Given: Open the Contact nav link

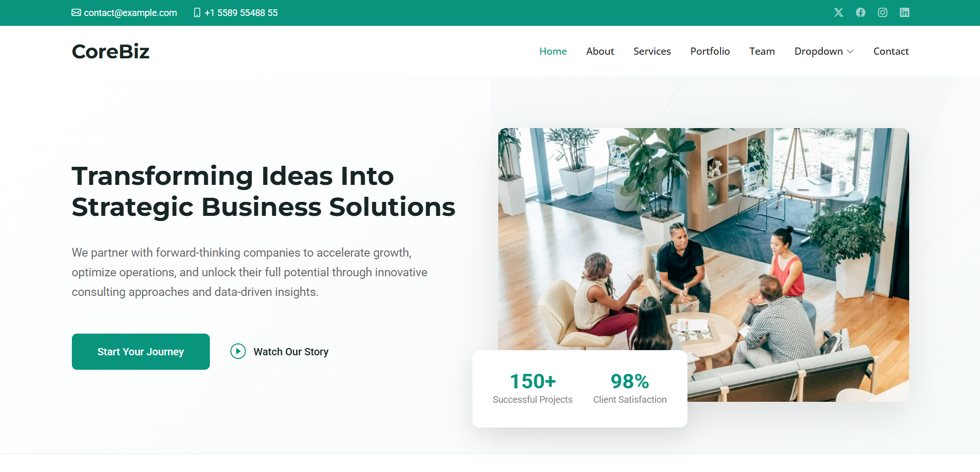Looking at the screenshot, I should click(x=891, y=51).
